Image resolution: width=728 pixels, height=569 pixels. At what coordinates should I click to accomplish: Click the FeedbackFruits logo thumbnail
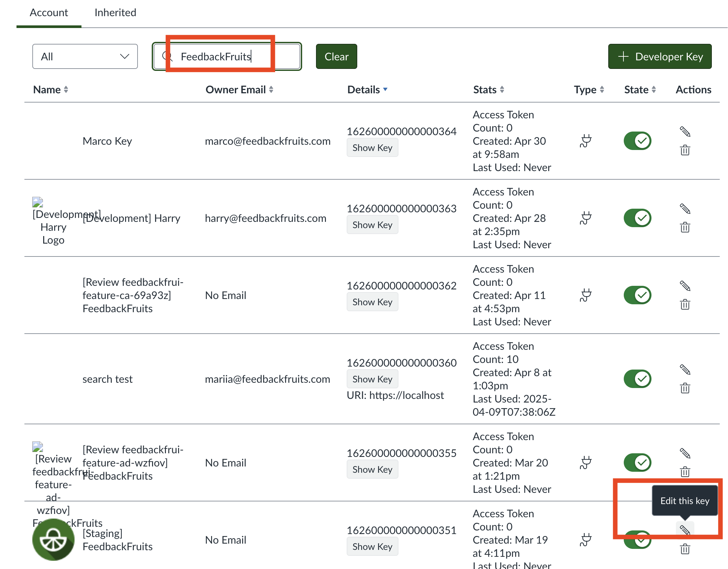coord(53,539)
